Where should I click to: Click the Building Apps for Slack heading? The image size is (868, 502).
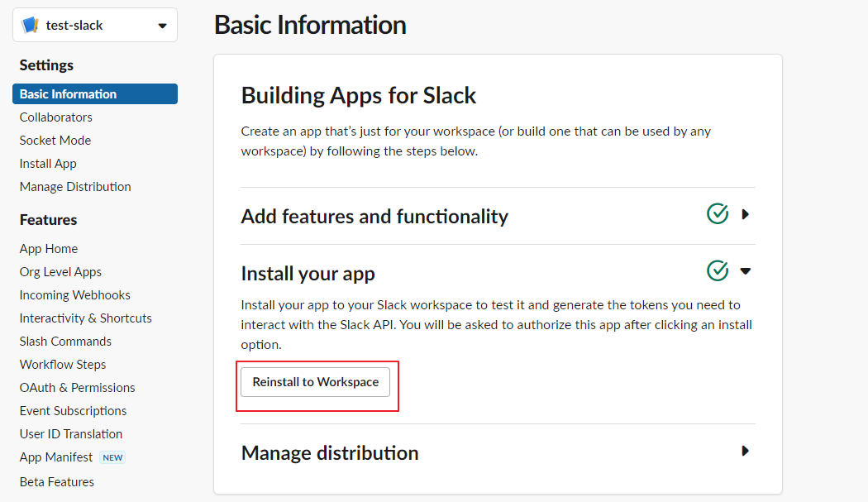click(x=358, y=96)
